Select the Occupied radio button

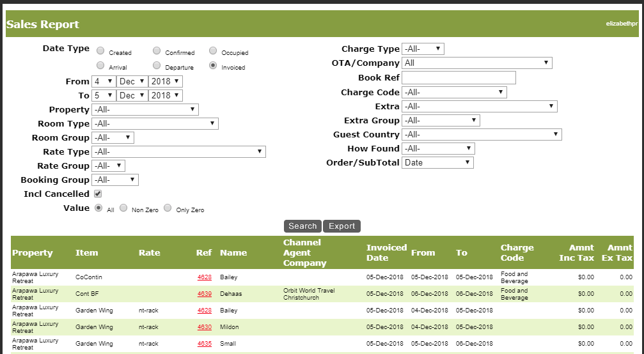click(x=213, y=51)
